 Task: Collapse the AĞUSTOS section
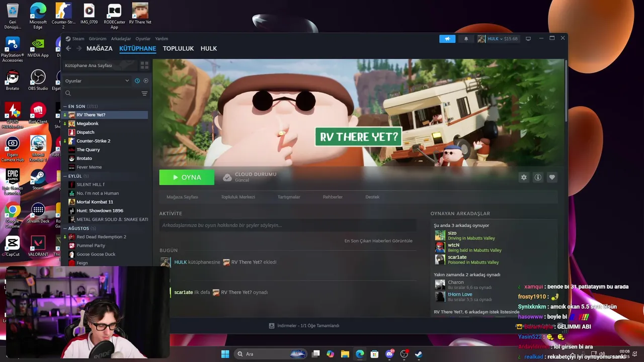coord(65,228)
